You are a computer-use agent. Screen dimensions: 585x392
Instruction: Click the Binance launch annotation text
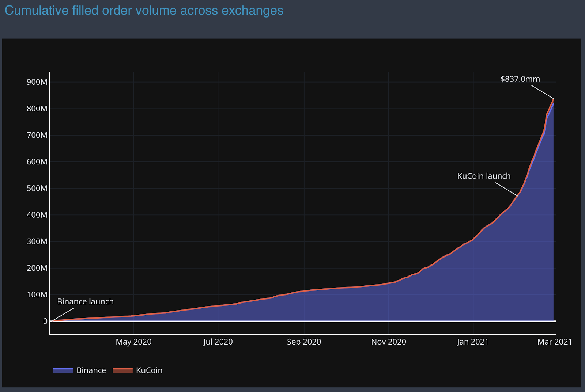85,302
